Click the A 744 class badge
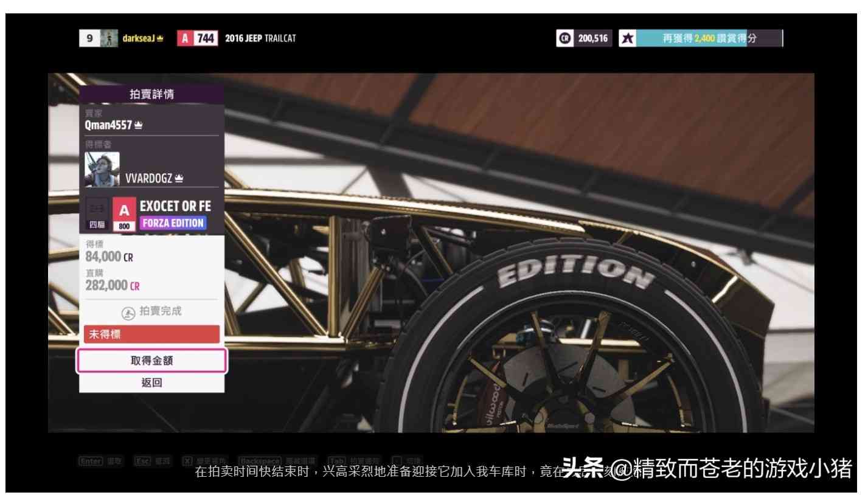Viewport: 868px width, 495px height. 198,38
